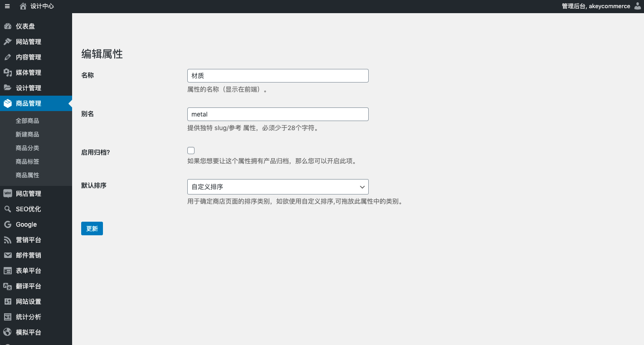The image size is (644, 345).
Task: Click the help text 属性的名称（显示在前端）
Action: point(227,89)
